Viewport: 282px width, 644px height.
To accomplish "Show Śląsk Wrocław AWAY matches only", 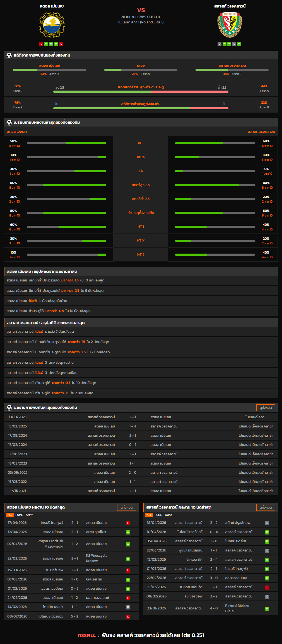I will point(168,515).
